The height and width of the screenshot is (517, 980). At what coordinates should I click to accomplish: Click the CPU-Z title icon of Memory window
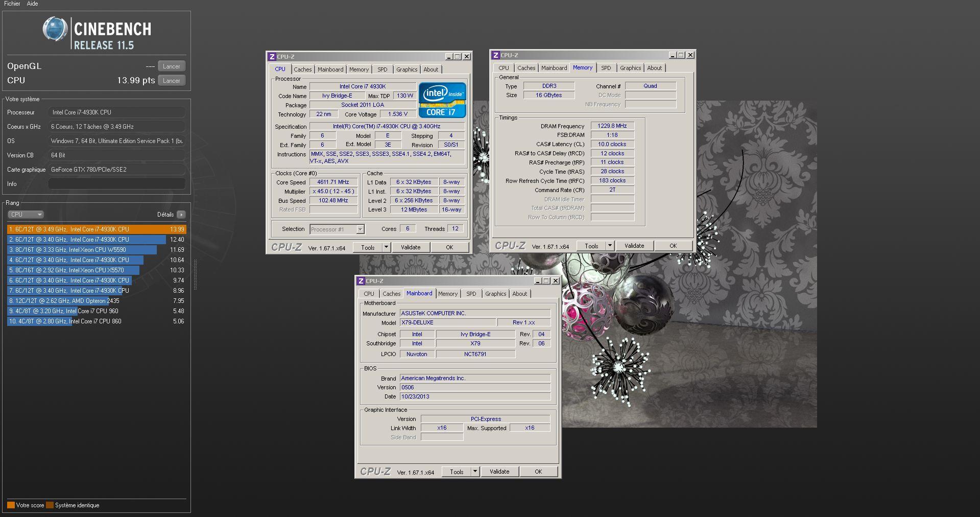point(496,55)
